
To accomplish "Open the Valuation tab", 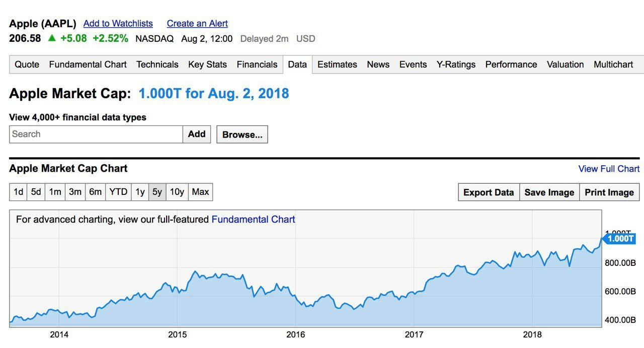I will coord(565,64).
